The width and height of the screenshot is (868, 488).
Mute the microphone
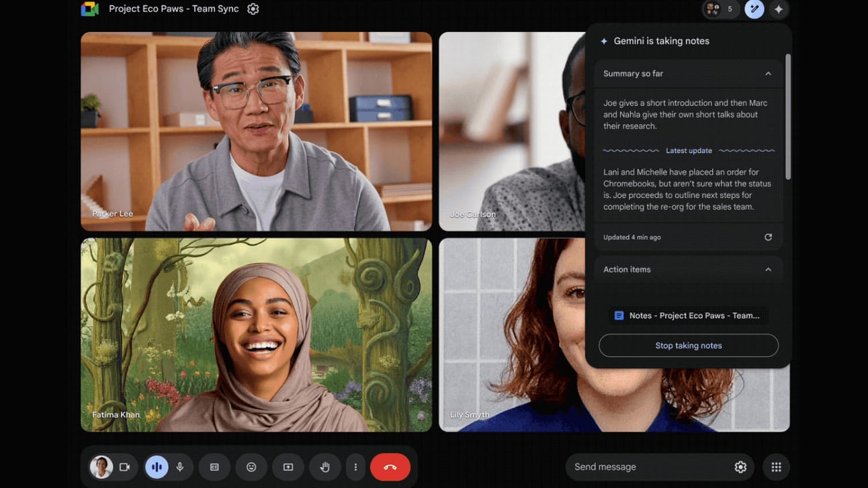click(180, 467)
